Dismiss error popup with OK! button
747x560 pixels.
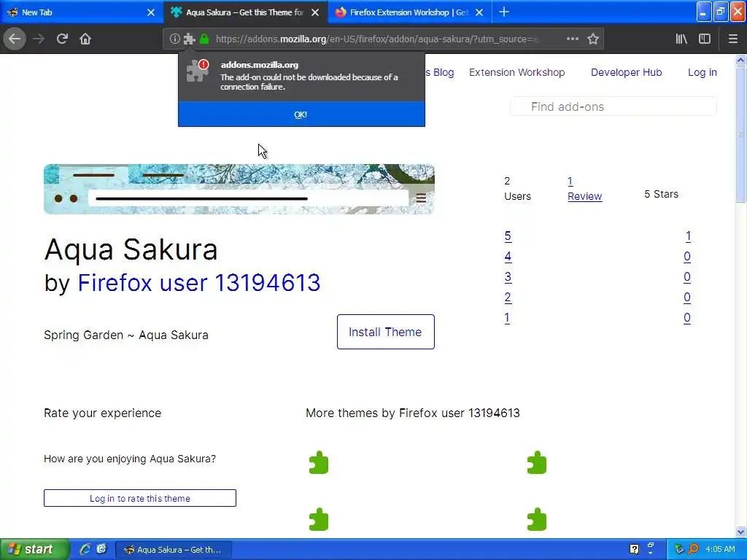coord(301,114)
